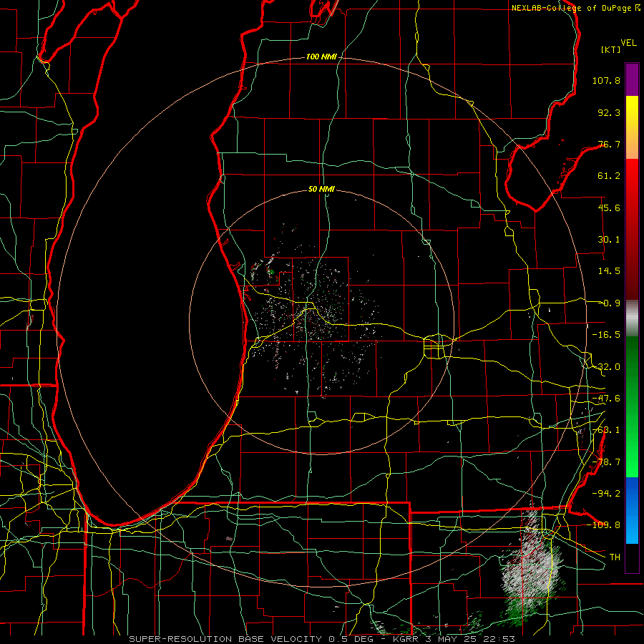Select the 30.1 legend value
The width and height of the screenshot is (644, 644).
coord(609,240)
